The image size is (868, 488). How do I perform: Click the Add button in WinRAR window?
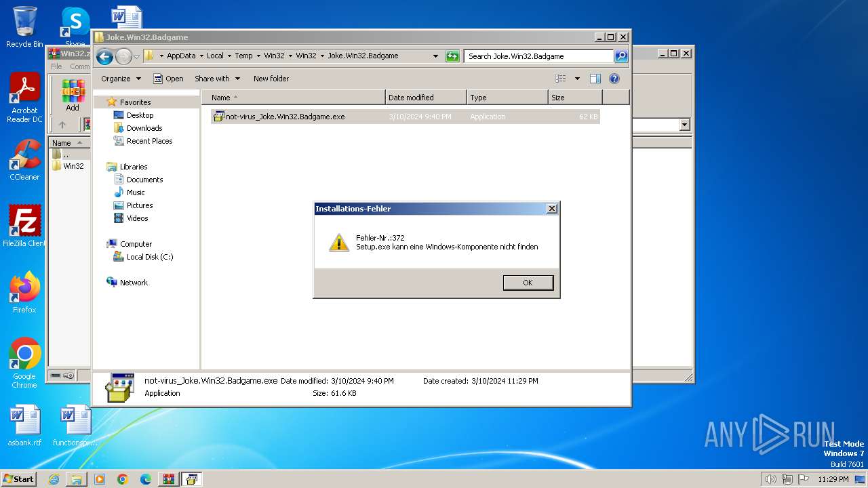point(73,96)
